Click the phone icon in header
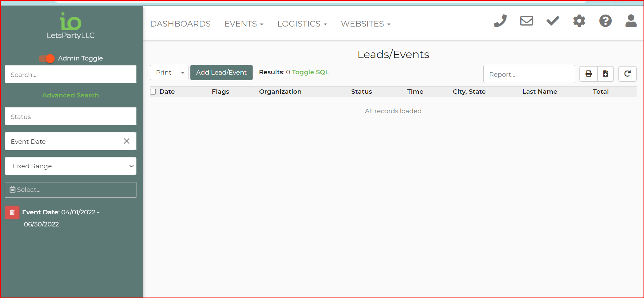The image size is (644, 298). tap(500, 21)
